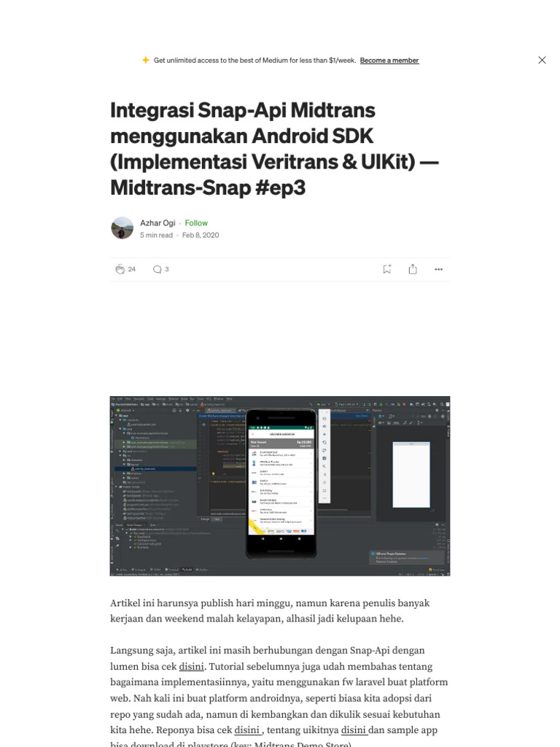
Task: Dismiss the Medium membership banner
Action: coord(542,60)
